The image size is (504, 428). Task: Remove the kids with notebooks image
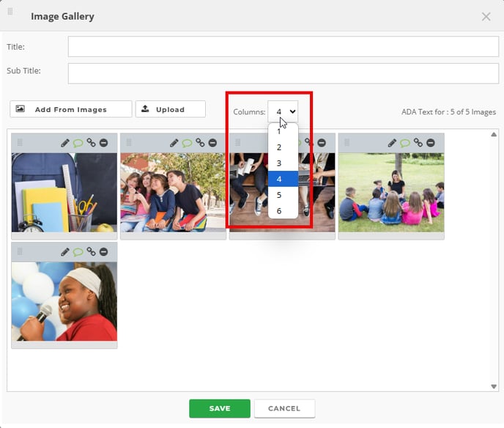[x=212, y=142]
